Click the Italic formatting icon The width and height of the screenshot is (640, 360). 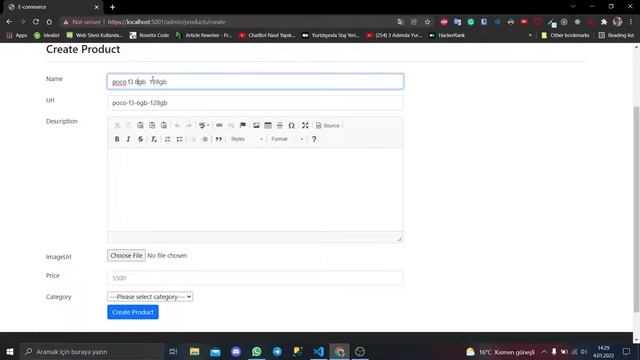[x=129, y=139]
